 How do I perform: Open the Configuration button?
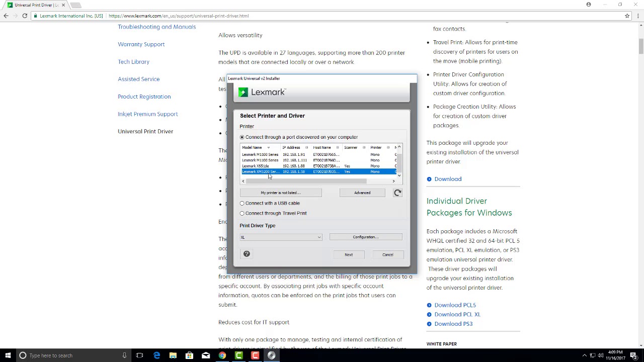tap(366, 237)
